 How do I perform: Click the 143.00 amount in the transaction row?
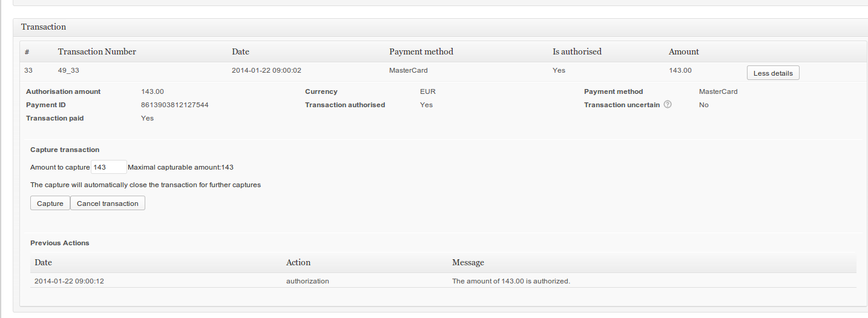point(680,71)
